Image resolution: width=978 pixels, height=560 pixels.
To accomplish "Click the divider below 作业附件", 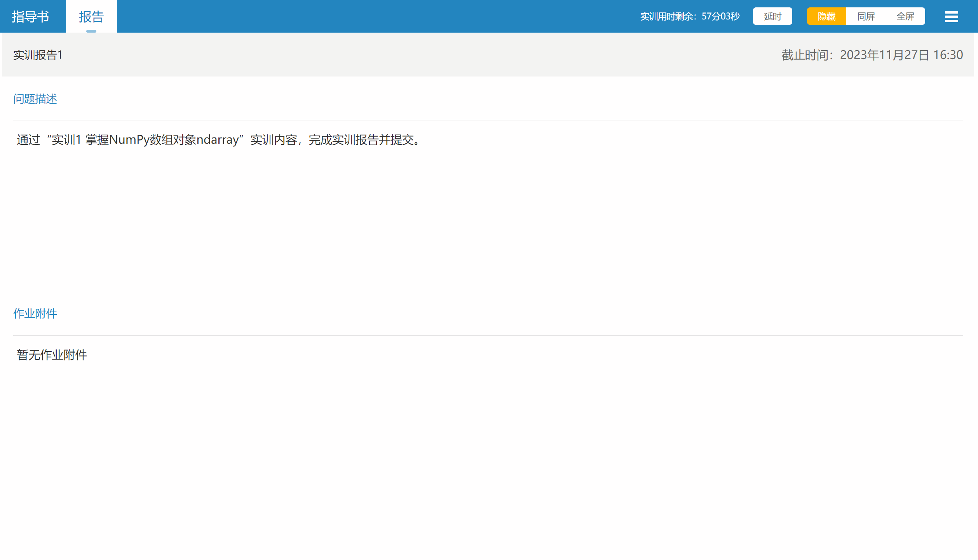I will (x=488, y=335).
